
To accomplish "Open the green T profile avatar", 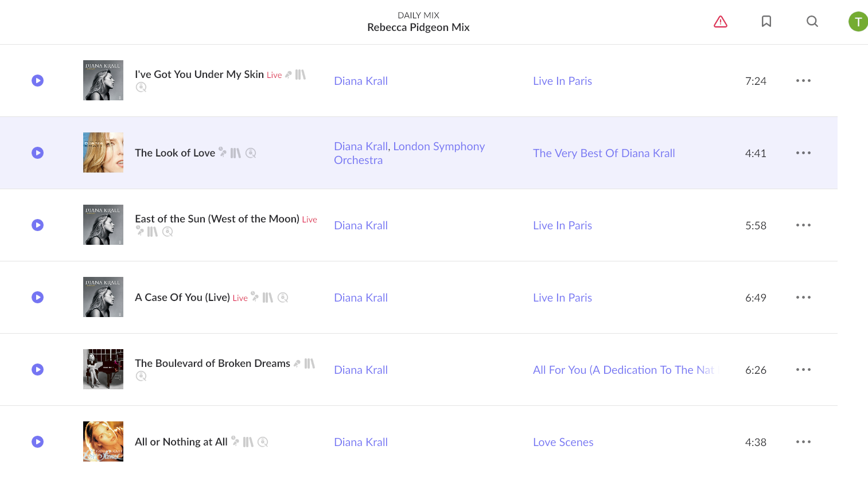I will pyautogui.click(x=858, y=22).
